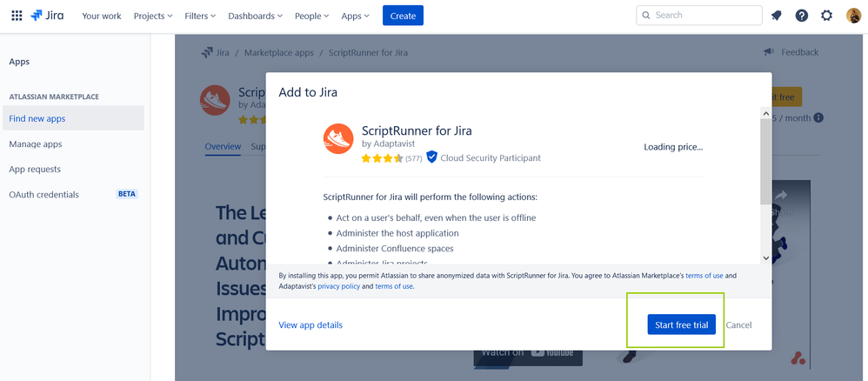The image size is (868, 381).
Task: Click the Jira breadcrumb icon
Action: (x=207, y=53)
